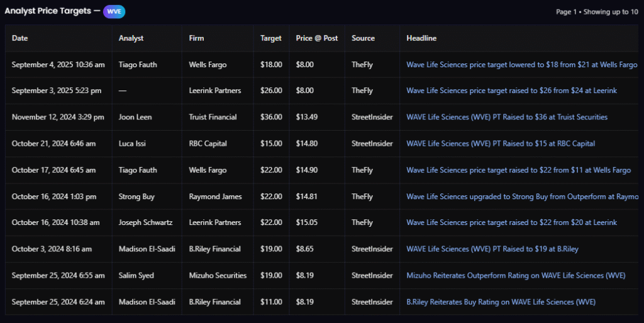The image size is (644, 323).
Task: Open Leerink raised to $26 from $24 headline
Action: [x=511, y=90]
